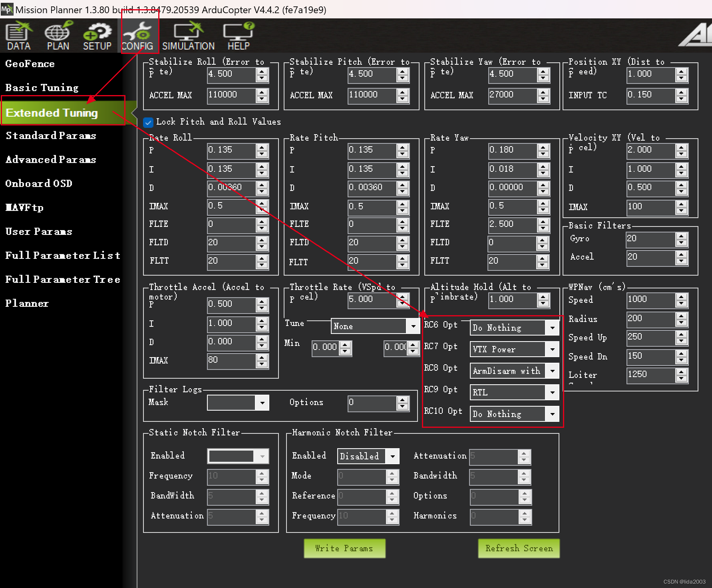Open the Tune dropdown set to None
The image size is (712, 588).
pyautogui.click(x=375, y=326)
